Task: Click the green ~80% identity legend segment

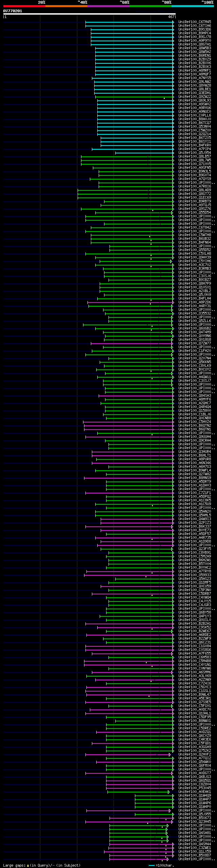Action: [x=150, y=6]
